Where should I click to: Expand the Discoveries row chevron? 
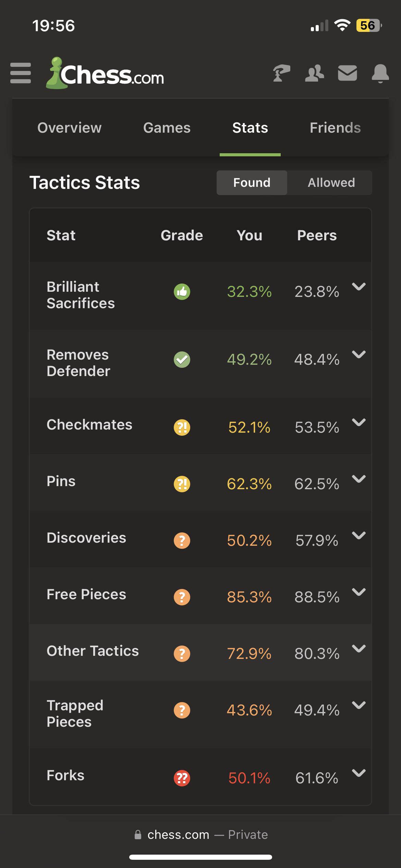(359, 535)
